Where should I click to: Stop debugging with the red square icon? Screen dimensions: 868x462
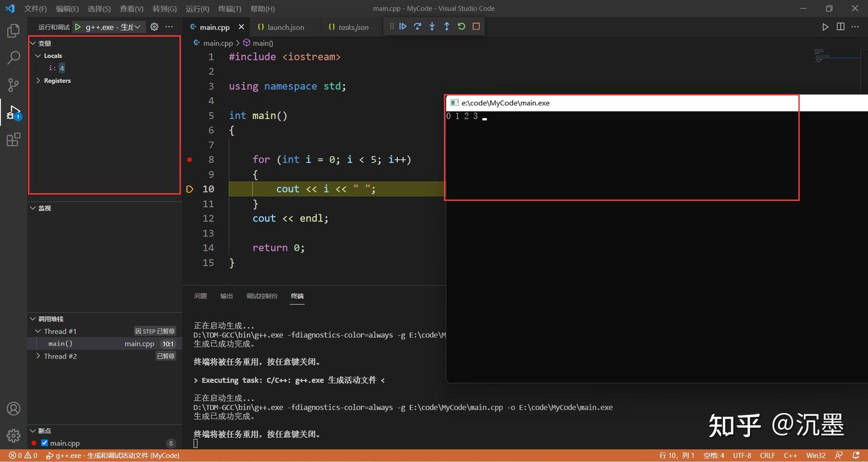coord(475,27)
